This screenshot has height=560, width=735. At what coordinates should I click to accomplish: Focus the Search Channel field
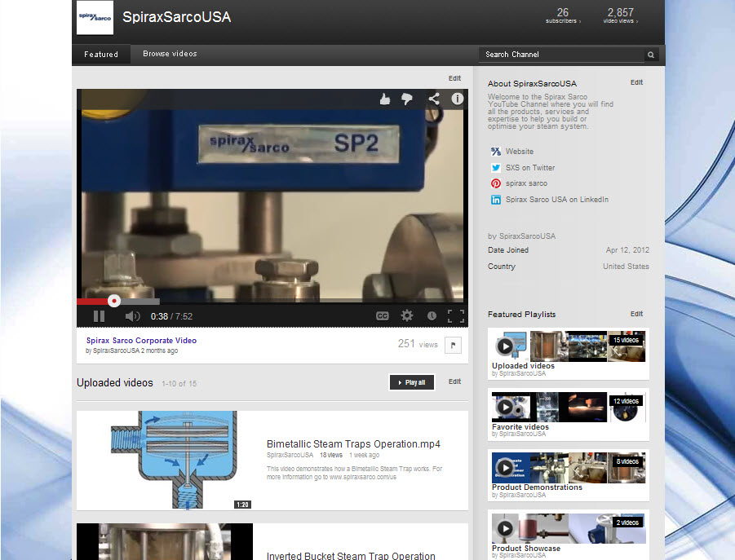[x=561, y=55]
